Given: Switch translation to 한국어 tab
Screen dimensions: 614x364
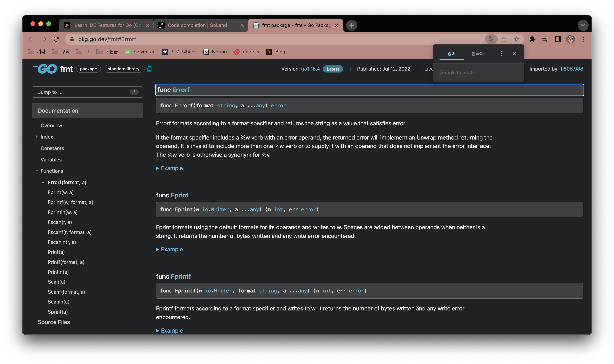Looking at the screenshot, I should (477, 54).
